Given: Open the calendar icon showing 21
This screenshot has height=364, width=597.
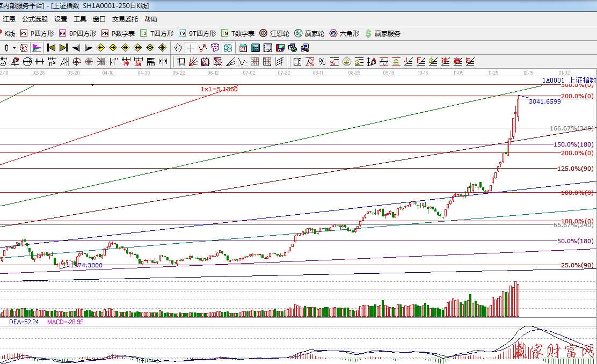Looking at the screenshot, I should [x=243, y=48].
